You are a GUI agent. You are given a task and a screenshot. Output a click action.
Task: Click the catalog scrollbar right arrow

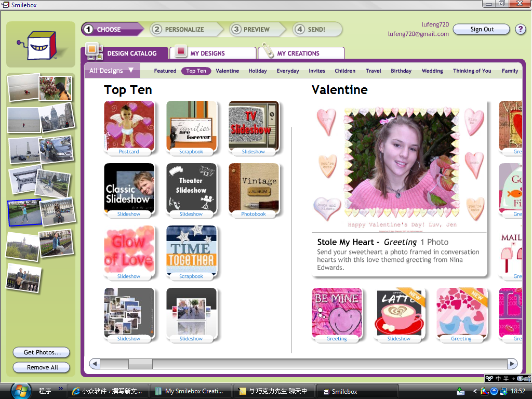point(512,364)
